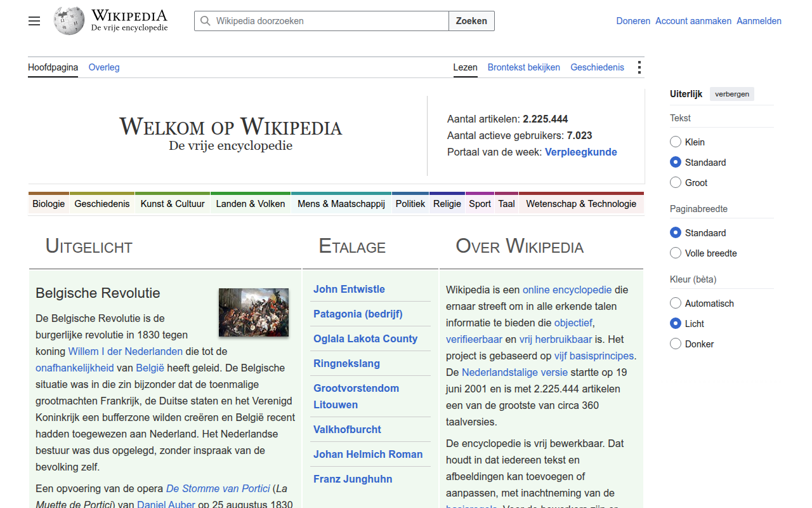Select Standaard under Paginabreedte
The width and height of the screenshot is (812, 508).
click(676, 233)
